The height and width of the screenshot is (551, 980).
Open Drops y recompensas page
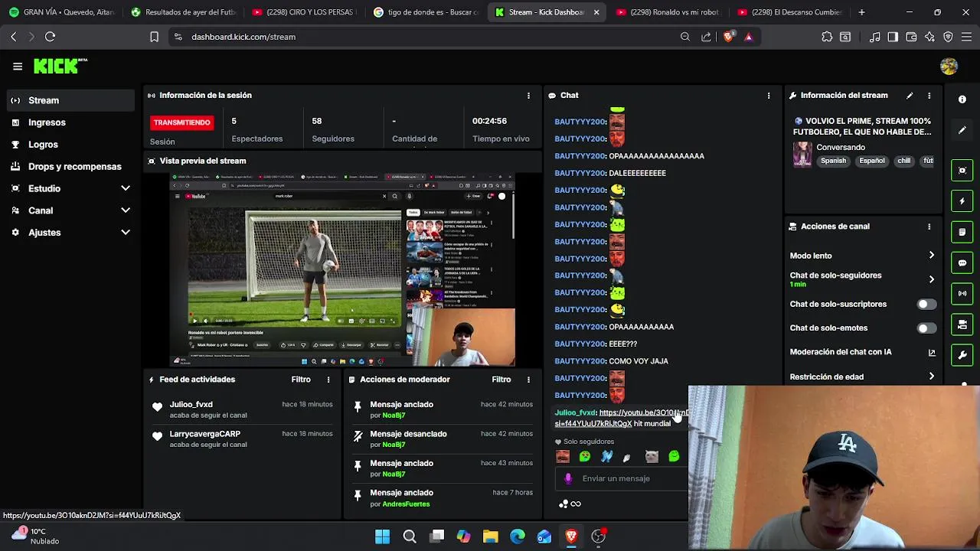click(71, 167)
